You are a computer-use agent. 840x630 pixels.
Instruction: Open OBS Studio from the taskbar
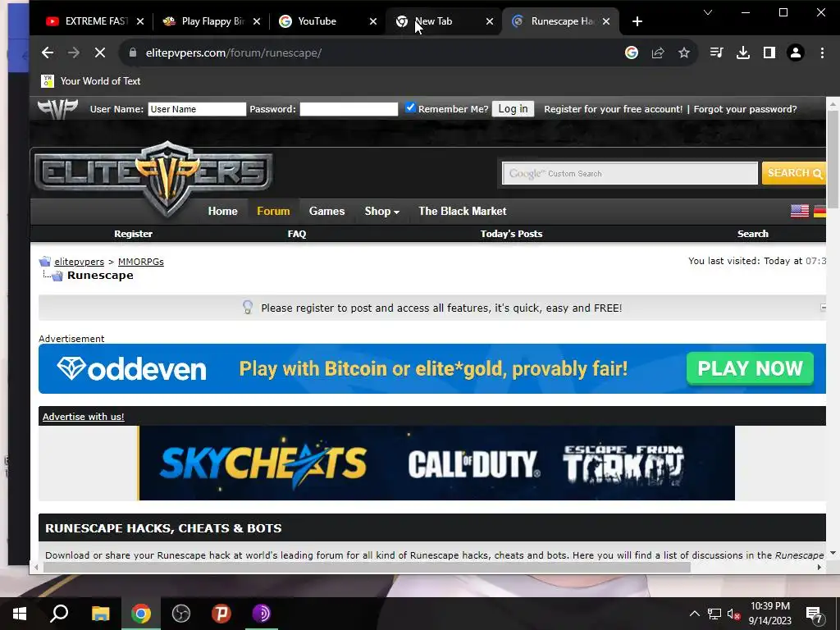pos(181,614)
